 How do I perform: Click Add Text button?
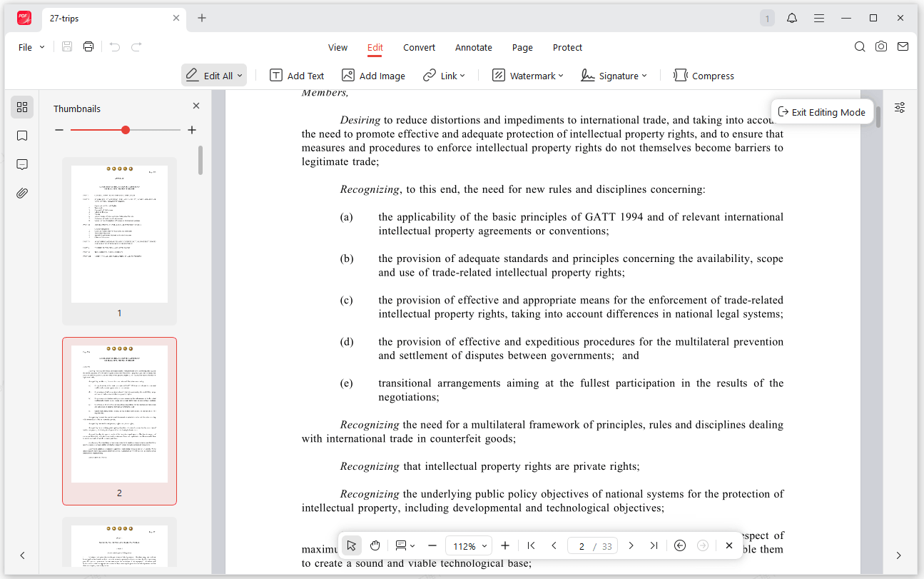point(297,76)
